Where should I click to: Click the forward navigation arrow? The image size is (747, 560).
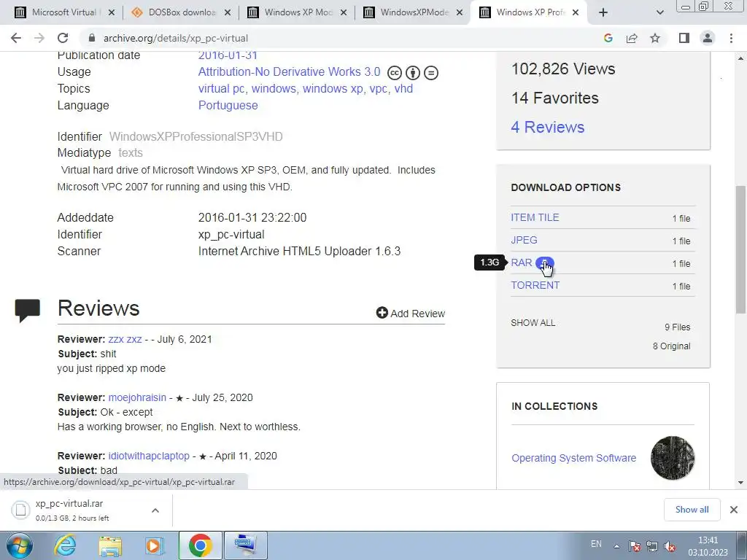point(39,38)
